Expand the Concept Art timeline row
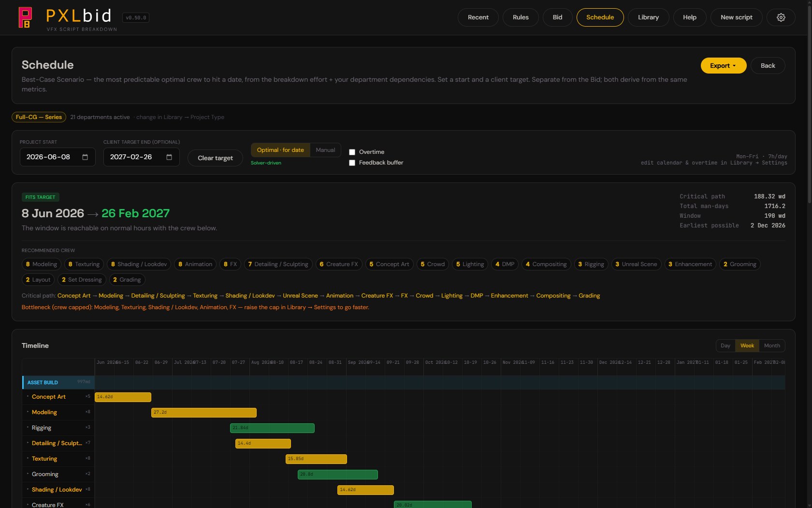Viewport: 812px width, 508px height. coord(28,396)
